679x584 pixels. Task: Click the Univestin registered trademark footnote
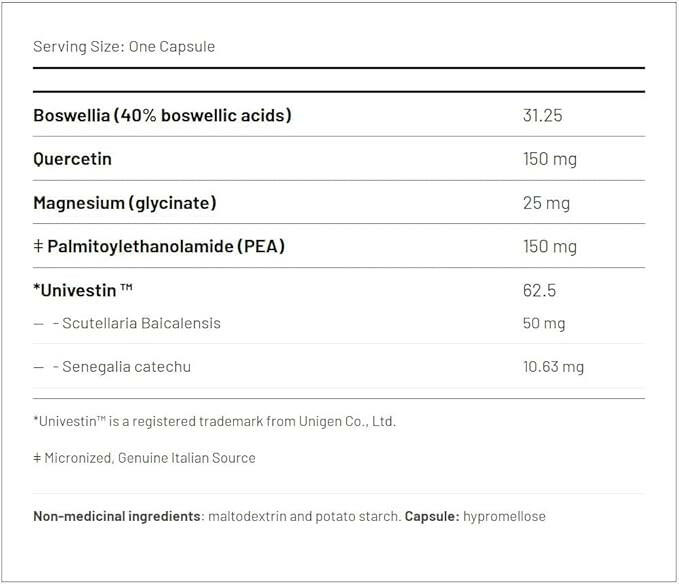pos(214,421)
